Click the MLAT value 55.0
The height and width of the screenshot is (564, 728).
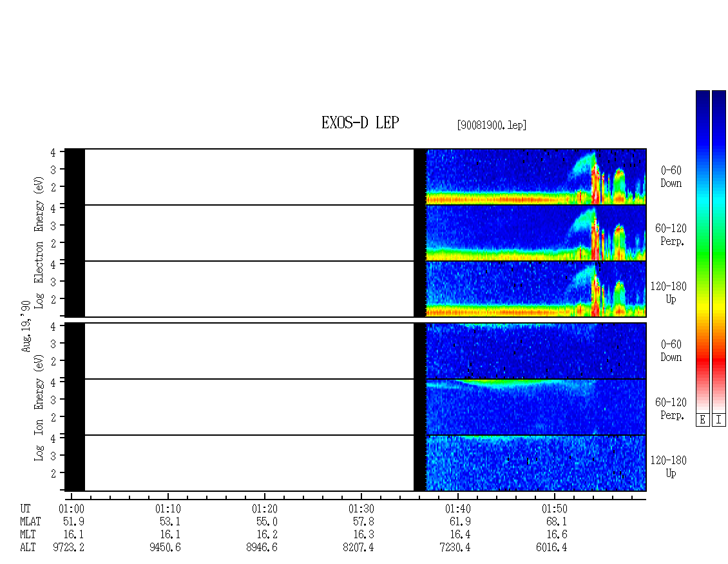tap(267, 521)
